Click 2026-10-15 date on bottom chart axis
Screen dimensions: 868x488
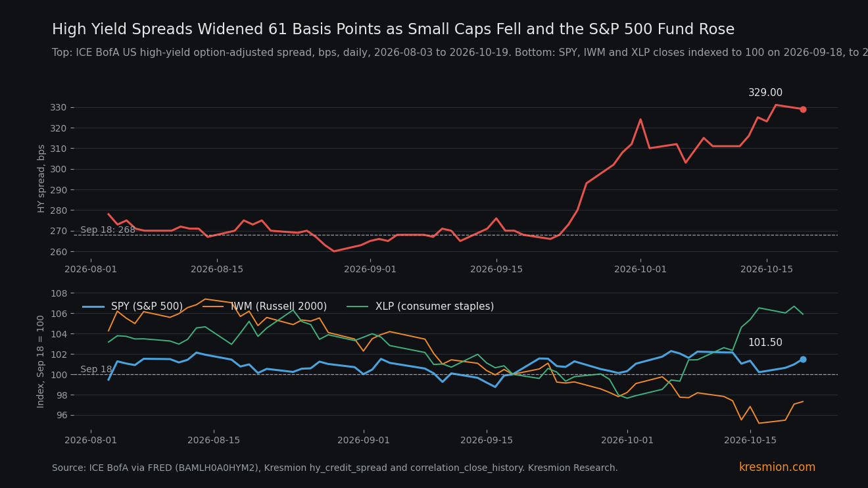click(750, 441)
